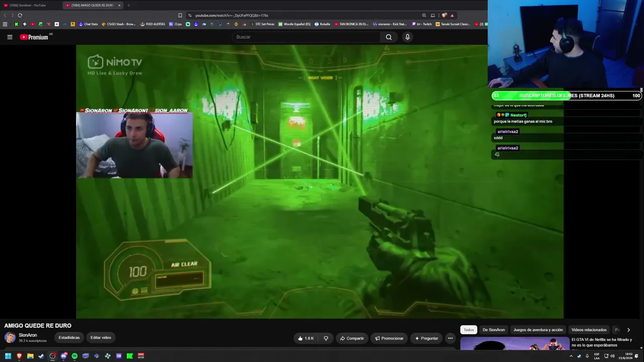Open the Chat Stats bookmark
Image resolution: width=644 pixels, height=362 pixels.
88,24
